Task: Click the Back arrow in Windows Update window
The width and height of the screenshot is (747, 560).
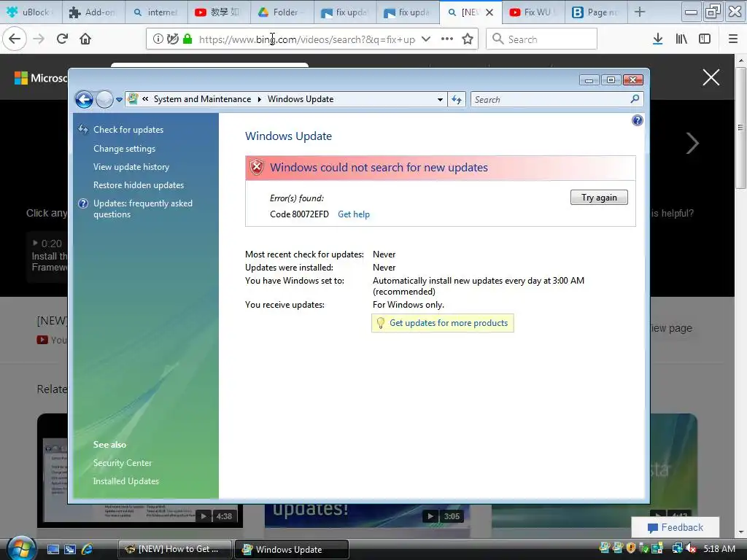Action: (85, 99)
